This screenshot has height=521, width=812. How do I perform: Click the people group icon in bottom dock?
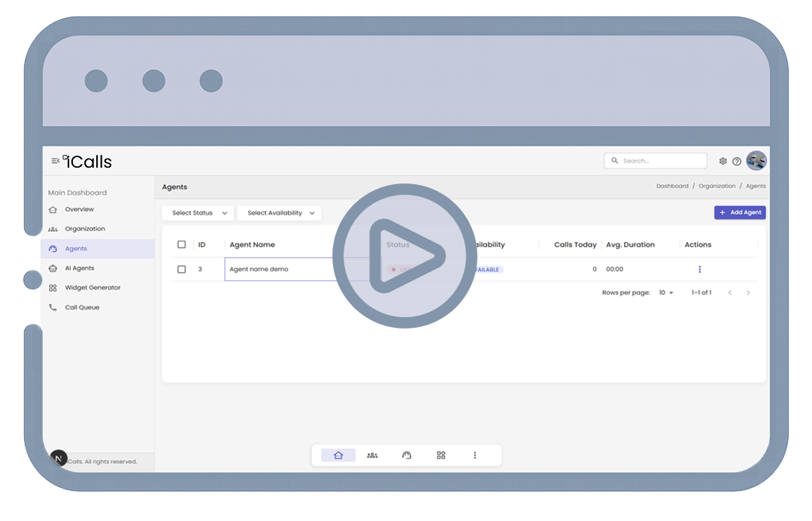click(x=372, y=455)
